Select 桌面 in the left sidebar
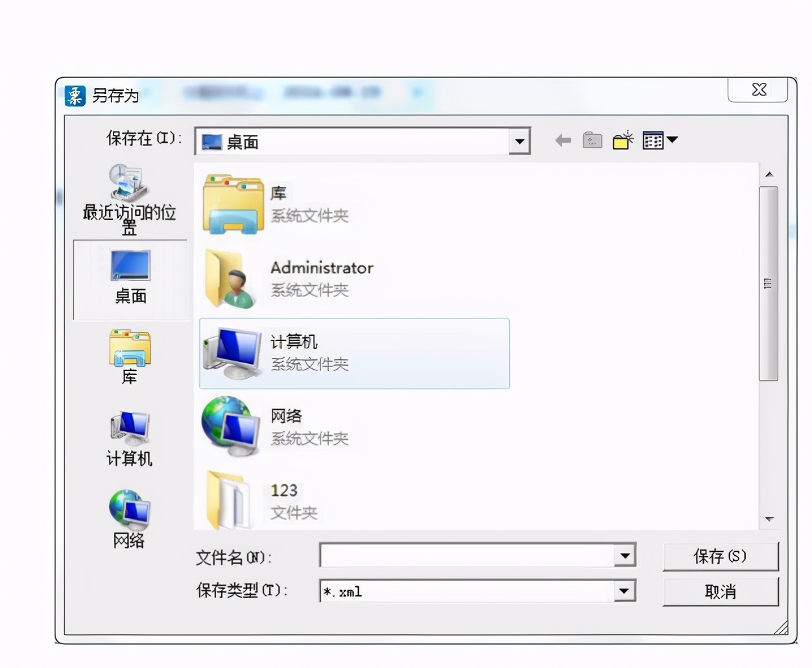Image resolution: width=812 pixels, height=668 pixels. [129, 280]
